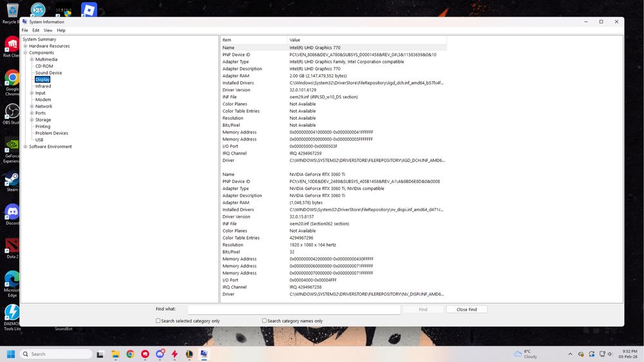Select System Information icon on taskbar

[x=204, y=354]
